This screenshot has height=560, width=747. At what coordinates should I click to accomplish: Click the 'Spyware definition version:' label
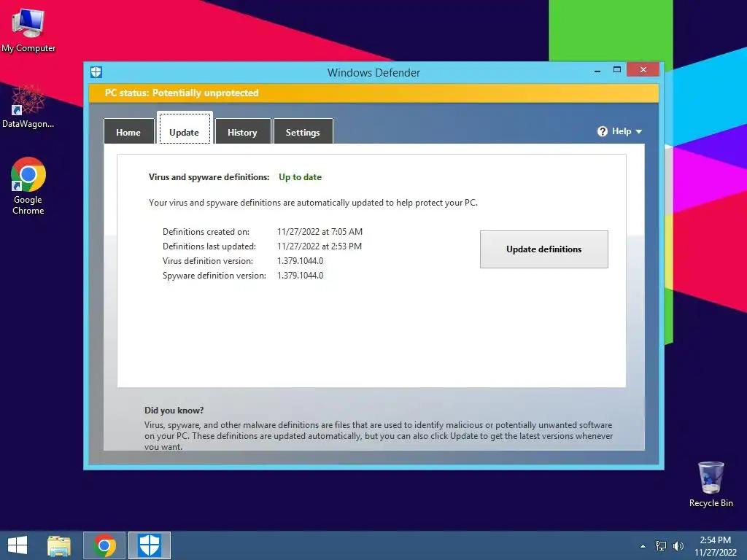point(214,276)
